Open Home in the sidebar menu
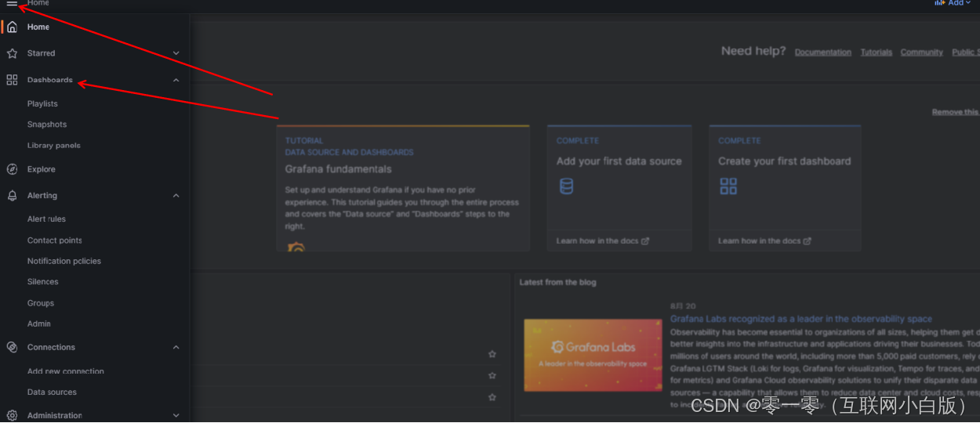The image size is (980, 423). [x=38, y=27]
